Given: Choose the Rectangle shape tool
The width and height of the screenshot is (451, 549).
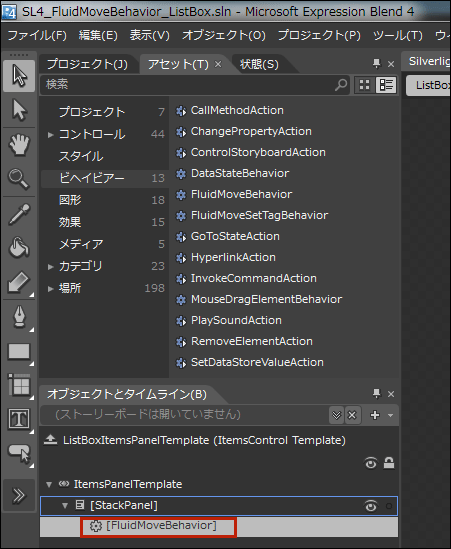Looking at the screenshot, I should [x=19, y=351].
